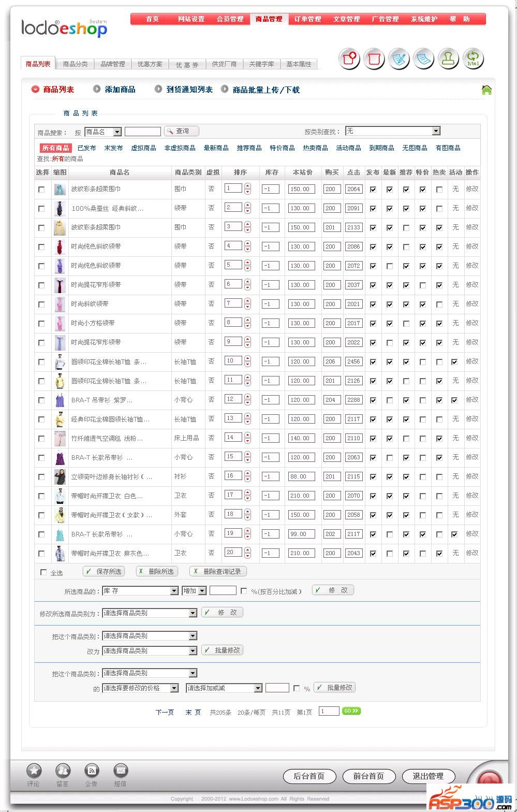
Task: Filter by 特价商品 link
Action: coord(282,148)
